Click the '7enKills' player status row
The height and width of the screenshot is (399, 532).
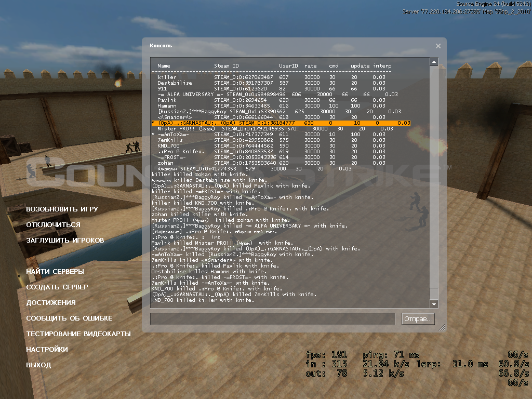pos(271,140)
